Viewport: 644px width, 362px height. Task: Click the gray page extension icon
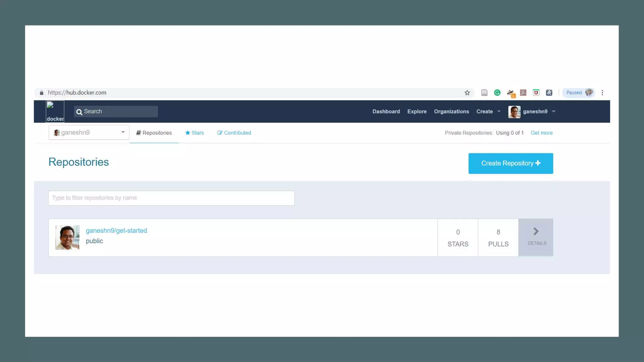[x=484, y=93]
